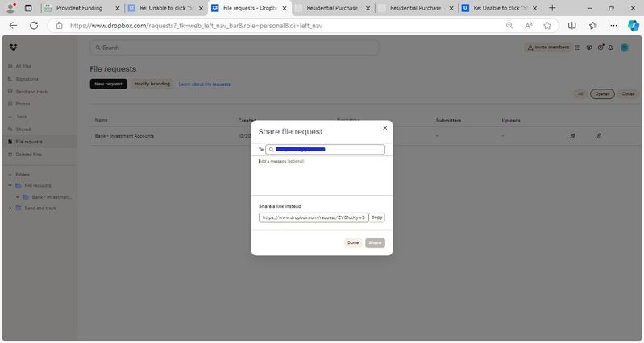Viewport: 644px width, 343px height.
Task: Open Favorites list icon in Edge
Action: 592,26
